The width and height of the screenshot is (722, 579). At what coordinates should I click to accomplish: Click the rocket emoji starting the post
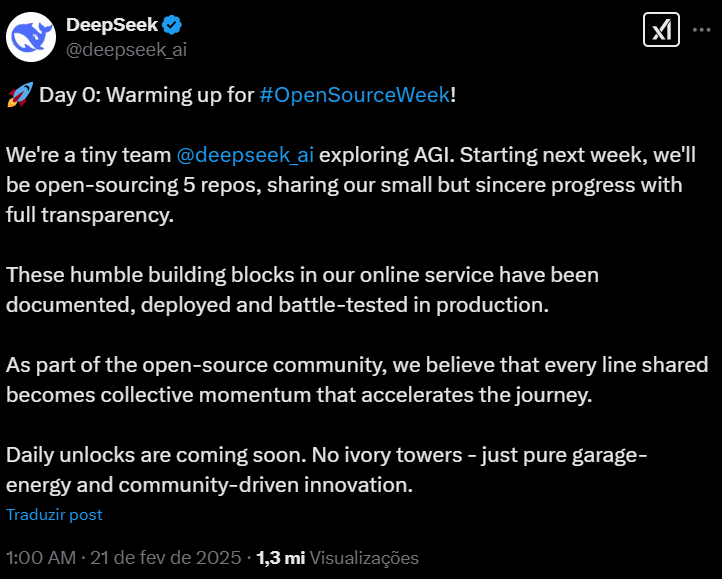pyautogui.click(x=18, y=96)
